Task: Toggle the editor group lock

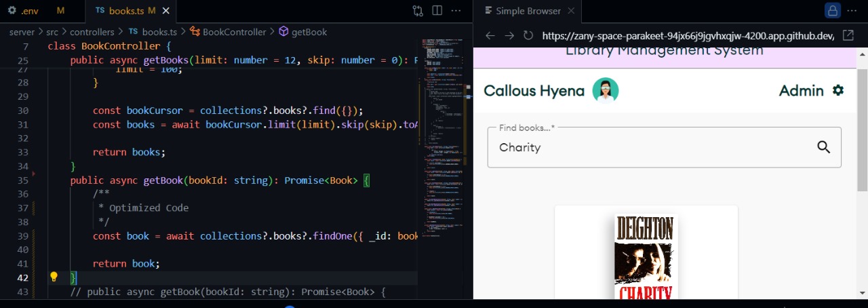Action: click(831, 11)
